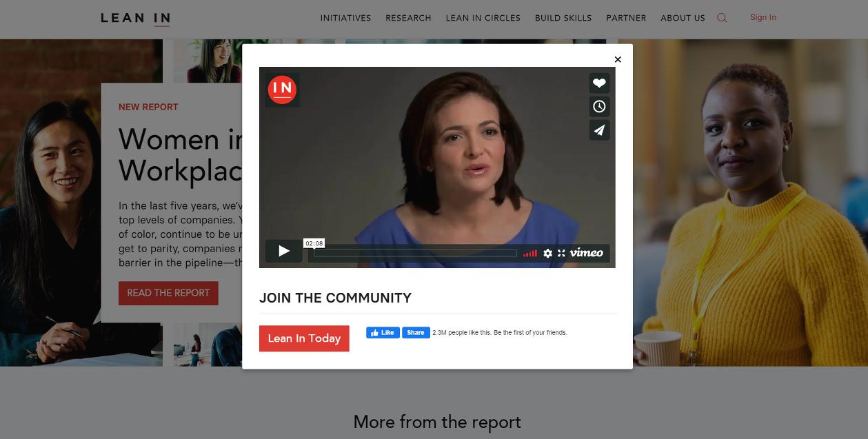Click the LEAN IN logo
The height and width of the screenshot is (439, 868).
click(135, 18)
